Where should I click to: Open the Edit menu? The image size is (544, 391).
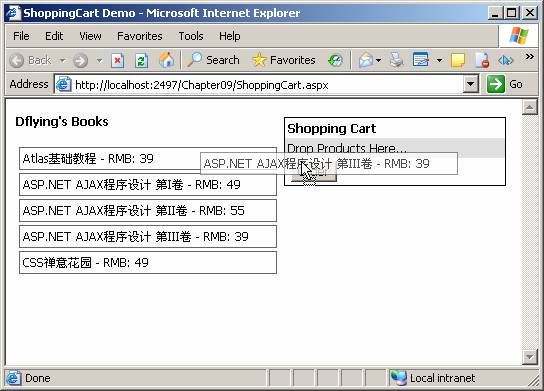(54, 36)
